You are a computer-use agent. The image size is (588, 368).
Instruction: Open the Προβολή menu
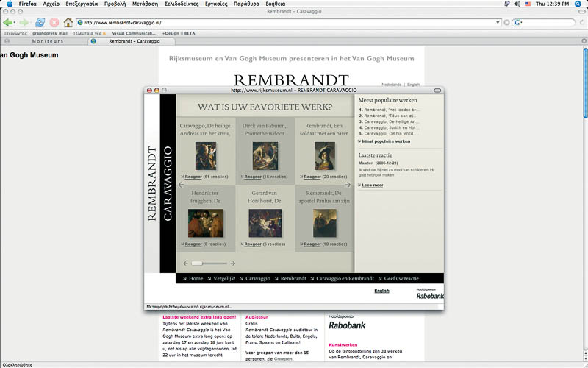tap(115, 4)
